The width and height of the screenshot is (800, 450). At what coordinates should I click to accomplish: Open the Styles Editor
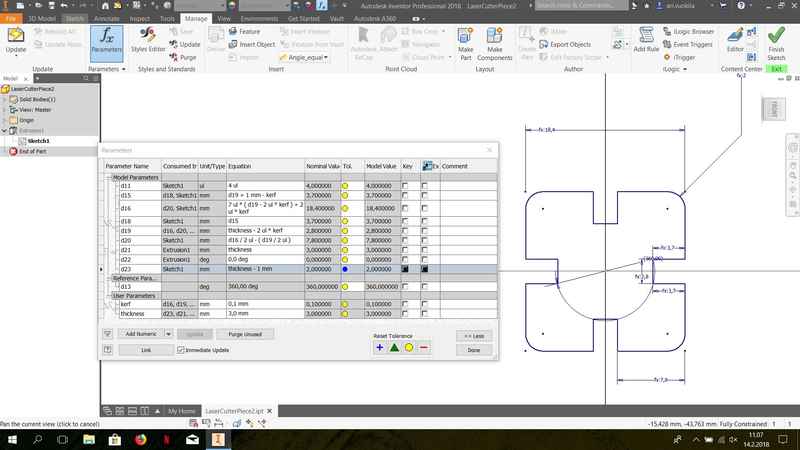[x=148, y=40]
